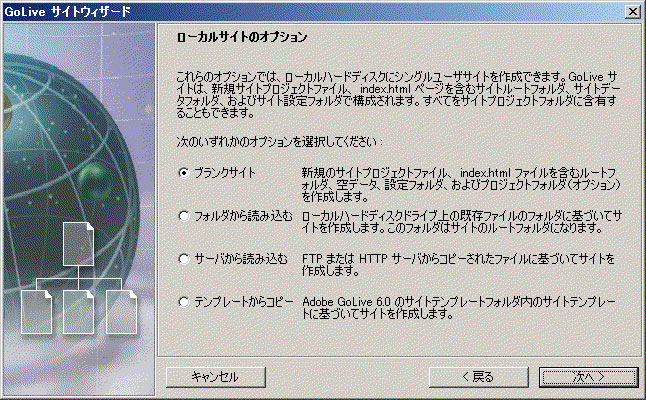Proceed by clicking the 次へ > button
Viewport: 646px width, 400px height.
pos(585,377)
